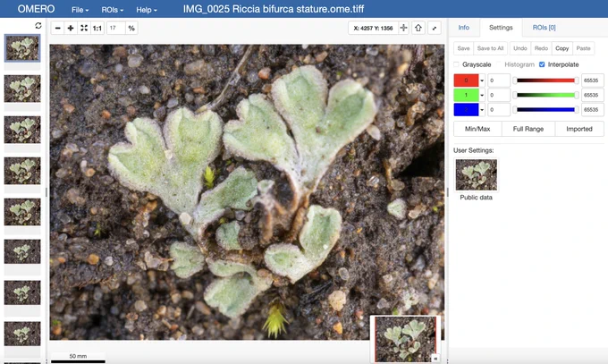The image size is (608, 364).
Task: Zoom out with the minus icon
Action: (58, 28)
